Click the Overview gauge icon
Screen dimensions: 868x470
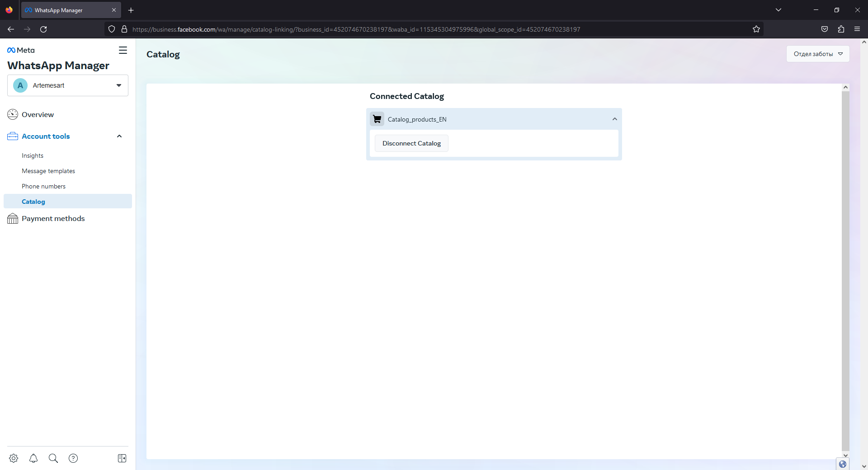(13, 114)
